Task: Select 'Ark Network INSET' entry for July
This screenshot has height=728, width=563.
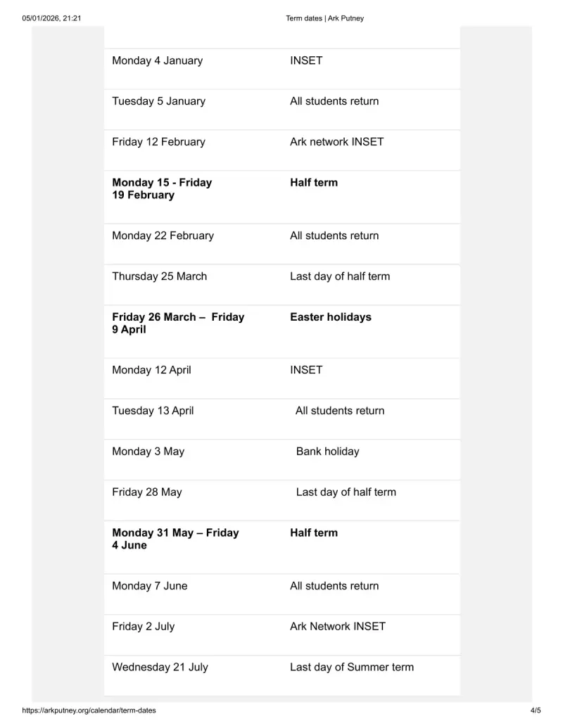Action: 338,626
